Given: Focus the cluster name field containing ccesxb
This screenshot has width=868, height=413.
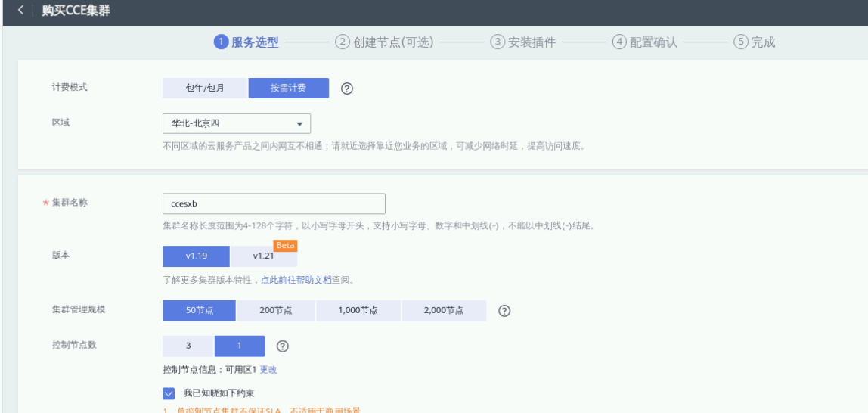Looking at the screenshot, I should pyautogui.click(x=274, y=203).
